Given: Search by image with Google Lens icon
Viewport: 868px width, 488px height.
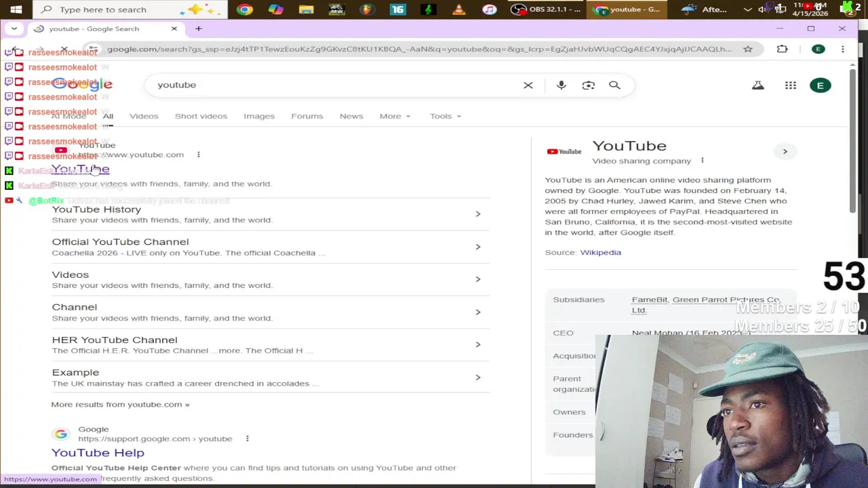Looking at the screenshot, I should 588,85.
